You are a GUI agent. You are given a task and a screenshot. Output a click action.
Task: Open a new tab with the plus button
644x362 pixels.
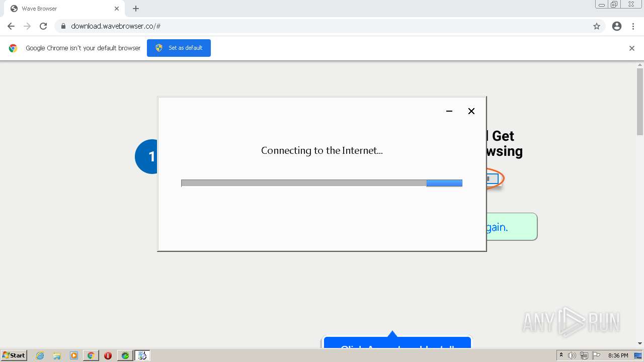tap(136, 9)
